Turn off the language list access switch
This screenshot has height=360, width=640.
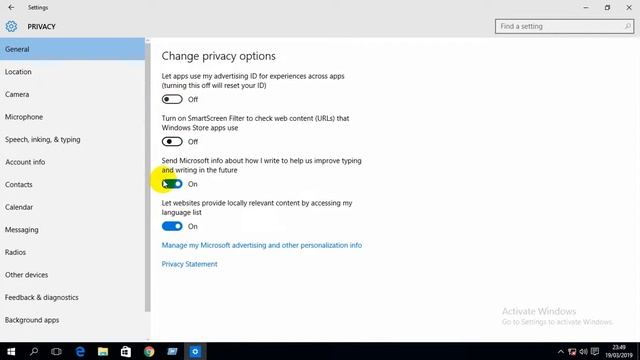172,226
